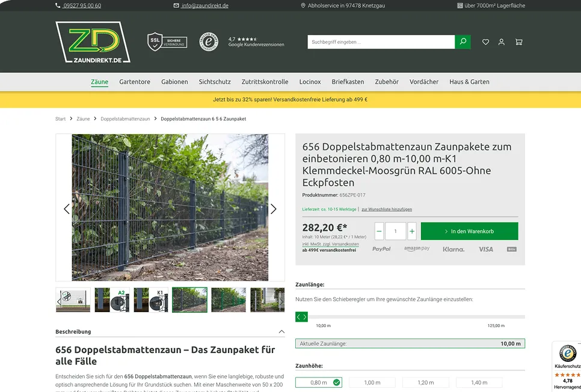Open the user account icon
This screenshot has width=581, height=392.
tap(502, 42)
